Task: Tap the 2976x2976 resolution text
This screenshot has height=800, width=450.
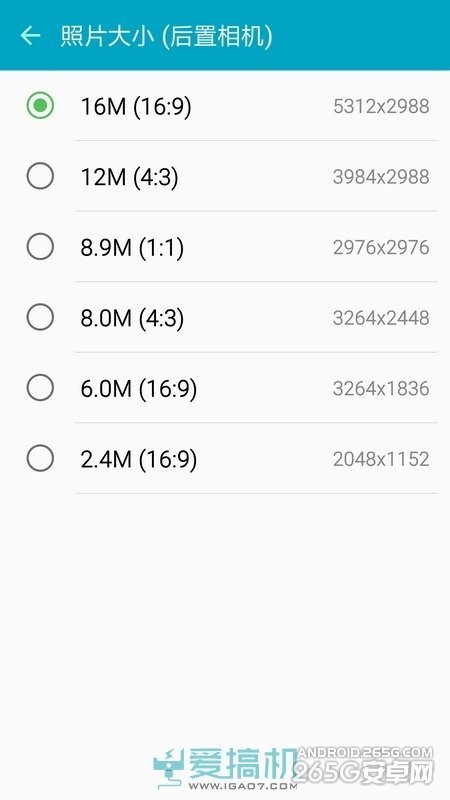Action: point(381,247)
